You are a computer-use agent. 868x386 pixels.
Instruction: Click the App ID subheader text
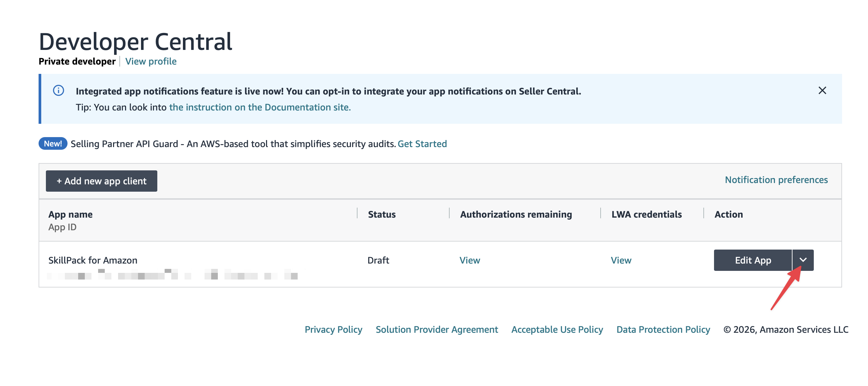click(x=62, y=227)
